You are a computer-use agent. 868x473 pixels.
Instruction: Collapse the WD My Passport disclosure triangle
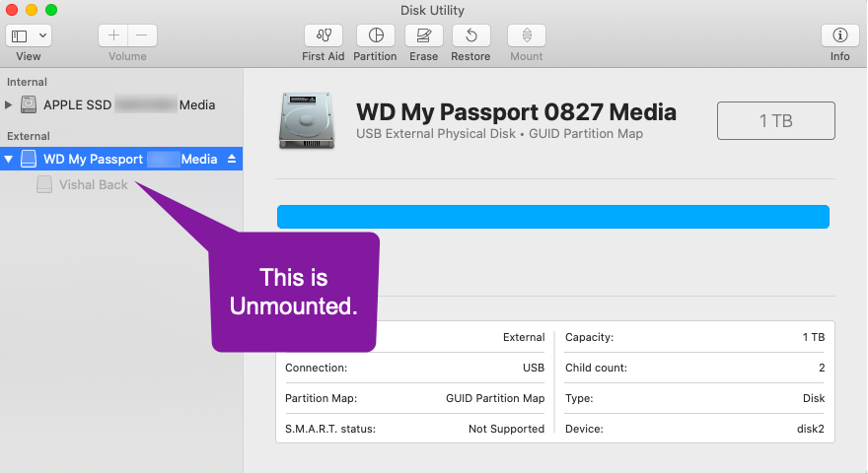(x=8, y=160)
